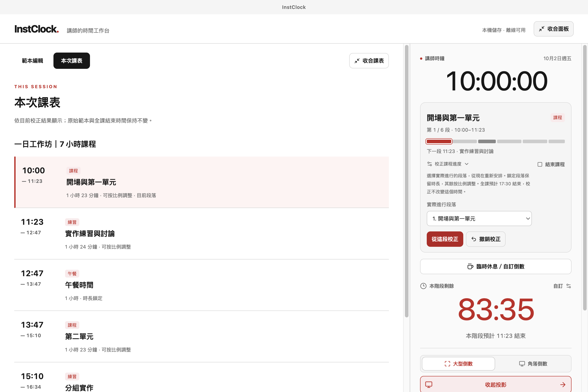The width and height of the screenshot is (588, 392).
Task: Click the right arrow in 收起投影
Action: 563,384
